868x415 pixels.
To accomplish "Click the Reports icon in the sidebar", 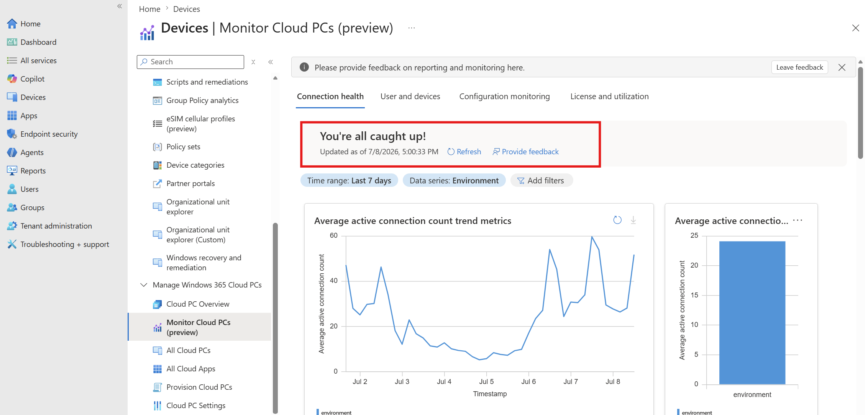I will tap(12, 171).
